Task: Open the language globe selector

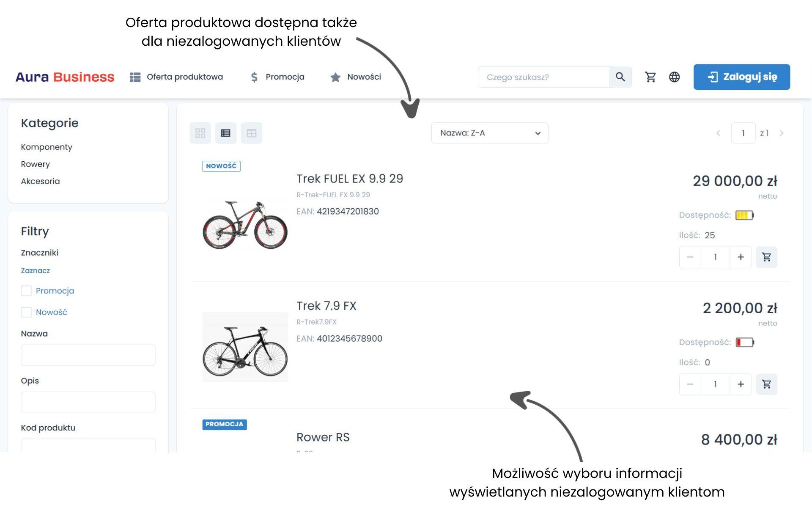Action: pos(675,77)
